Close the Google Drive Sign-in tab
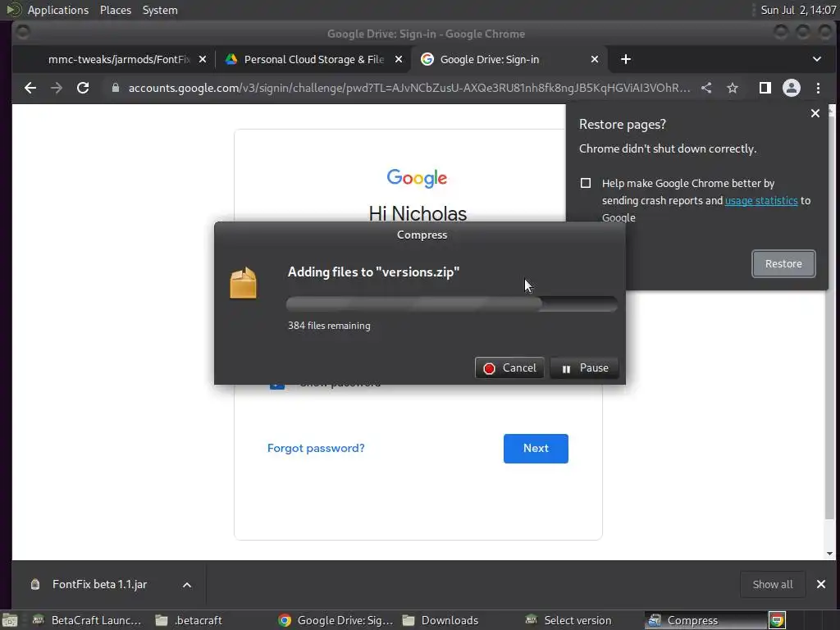 [x=595, y=59]
